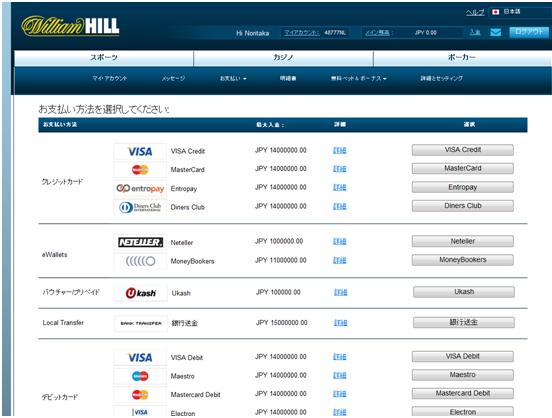Open マイ・アカウント menu item

pos(109,79)
